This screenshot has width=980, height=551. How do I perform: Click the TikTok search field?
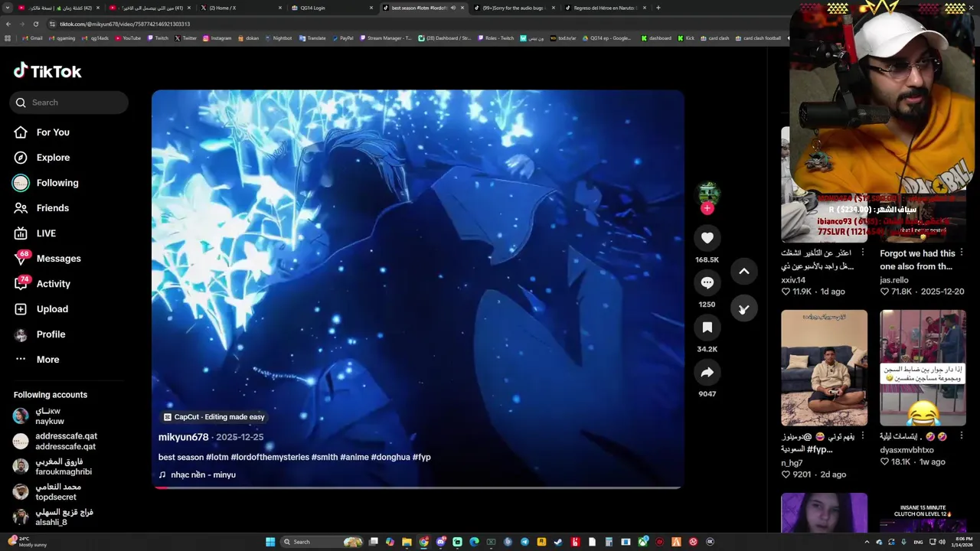point(69,103)
